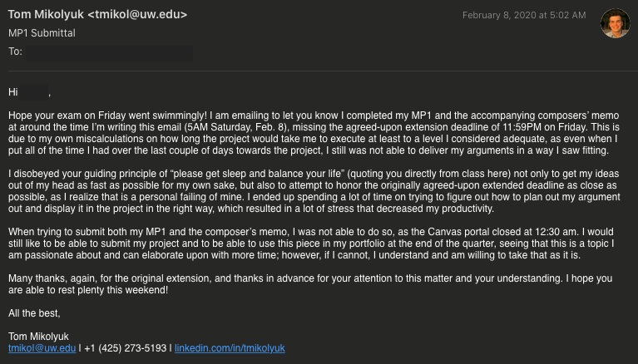638x364 pixels.
Task: Click paragraph starting "I disobeyed your guiding principle"
Action: point(316,190)
